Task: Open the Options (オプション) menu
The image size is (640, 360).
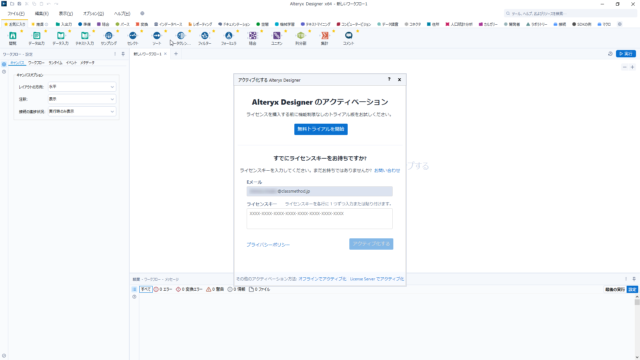Action: click(93, 13)
